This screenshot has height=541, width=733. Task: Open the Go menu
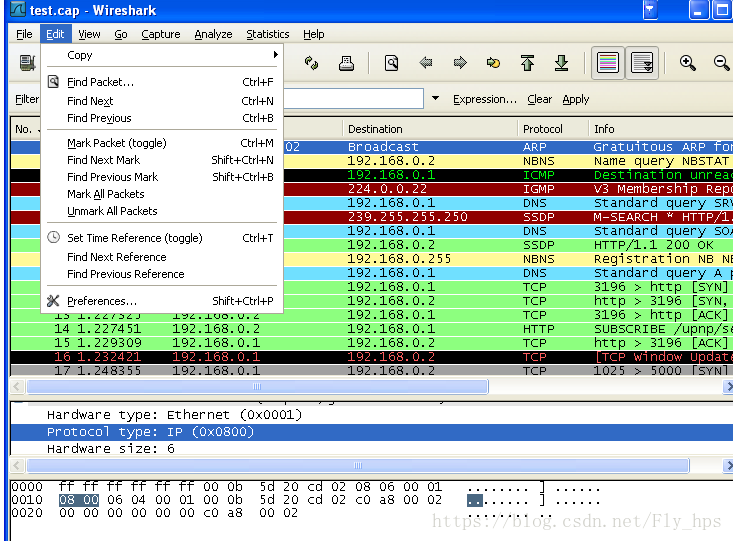click(121, 34)
